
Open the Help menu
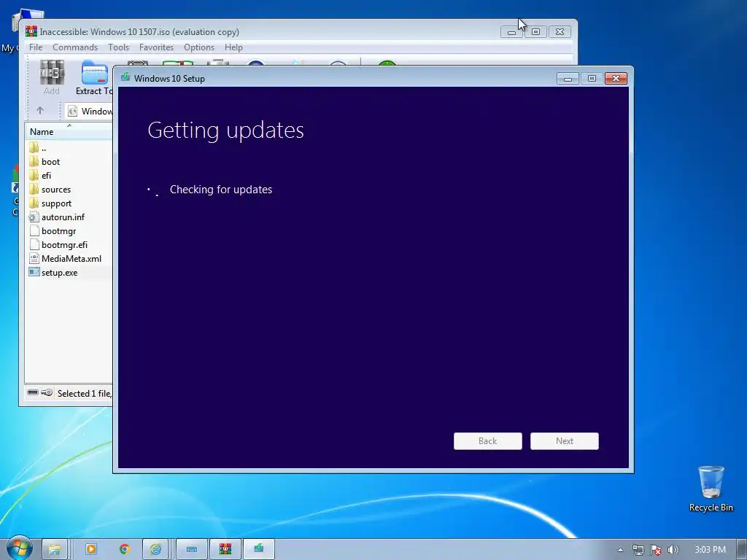pyautogui.click(x=233, y=47)
